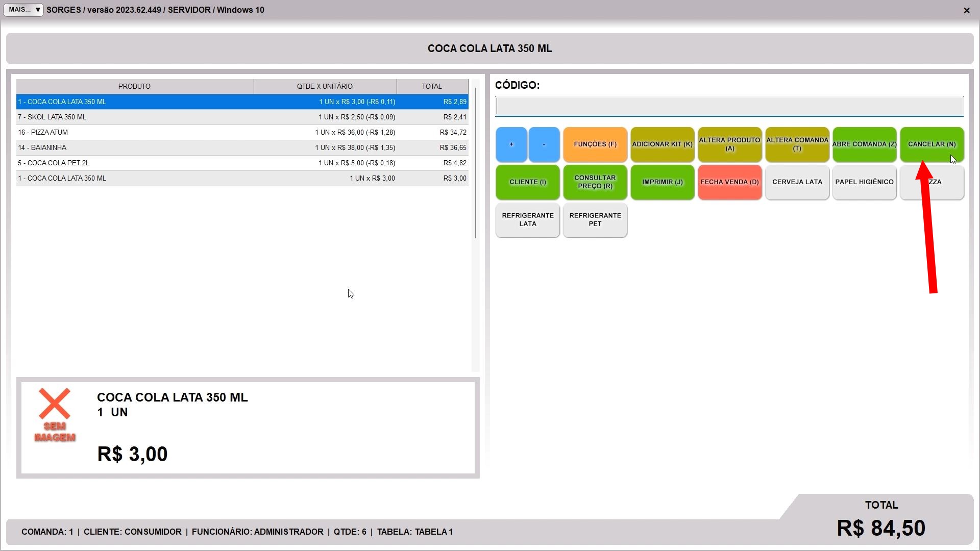Open the MAIS dropdown menu

(x=23, y=10)
